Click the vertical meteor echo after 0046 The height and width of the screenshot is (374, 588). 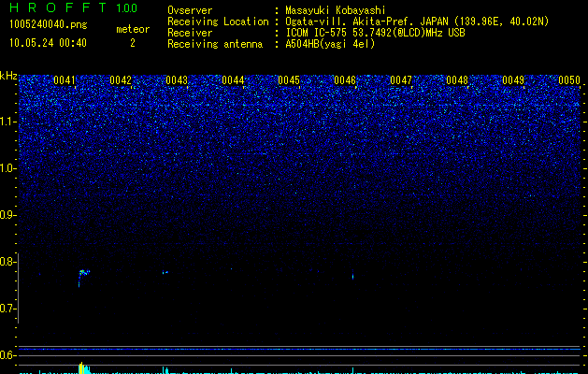(x=352, y=275)
